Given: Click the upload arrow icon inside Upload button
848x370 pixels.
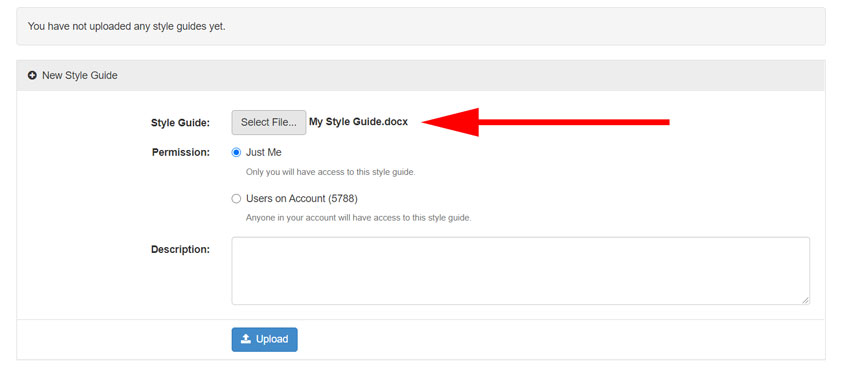Looking at the screenshot, I should pyautogui.click(x=246, y=339).
